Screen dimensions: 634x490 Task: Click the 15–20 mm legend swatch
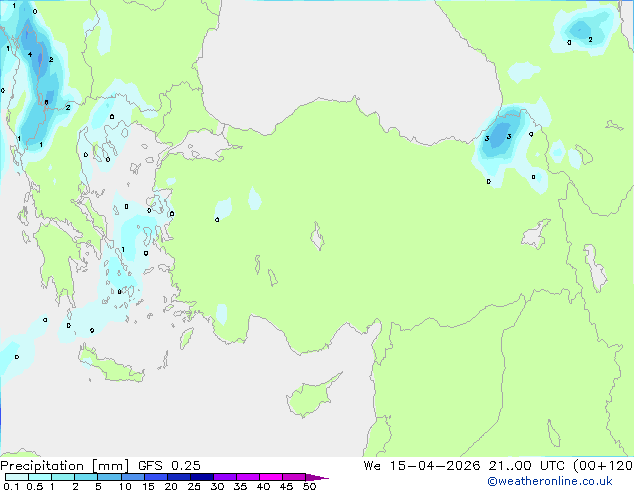pyautogui.click(x=156, y=477)
